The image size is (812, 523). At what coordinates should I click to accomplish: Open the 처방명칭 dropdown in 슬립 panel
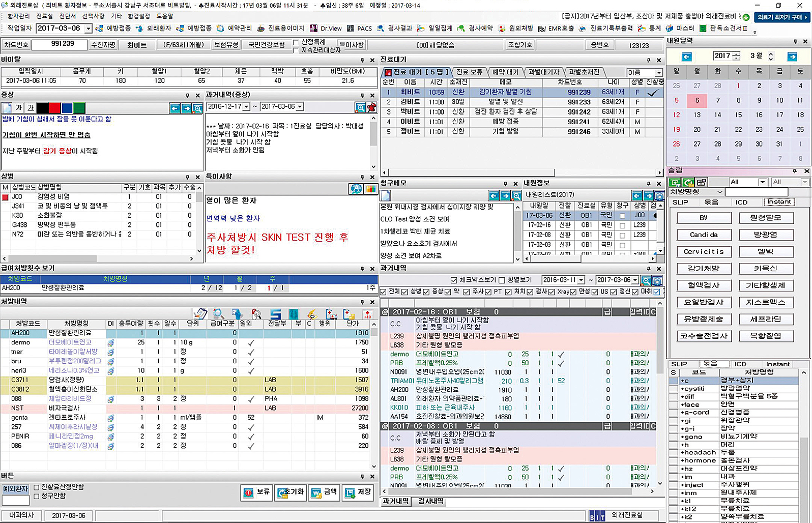pos(720,192)
